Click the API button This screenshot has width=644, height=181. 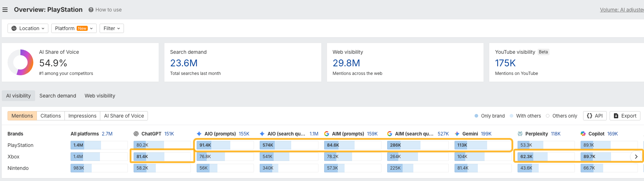[x=595, y=116]
